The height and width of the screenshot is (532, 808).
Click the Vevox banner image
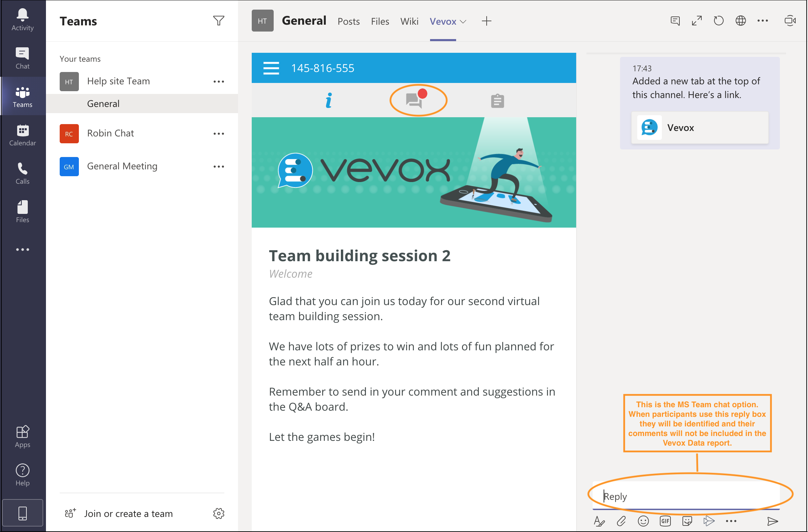(x=414, y=172)
